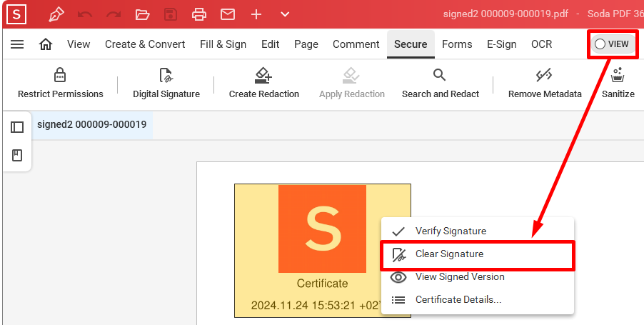Open Search and Redact tool
The height and width of the screenshot is (325, 644).
(441, 84)
